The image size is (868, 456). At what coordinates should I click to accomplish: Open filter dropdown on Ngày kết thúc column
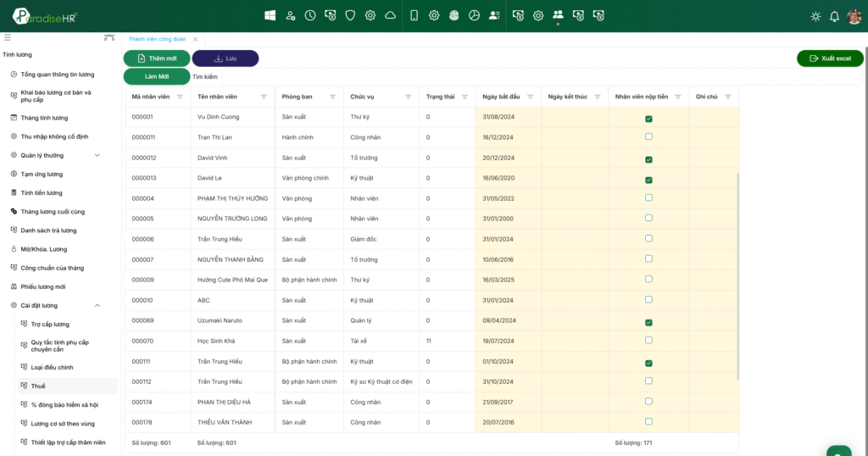[598, 97]
